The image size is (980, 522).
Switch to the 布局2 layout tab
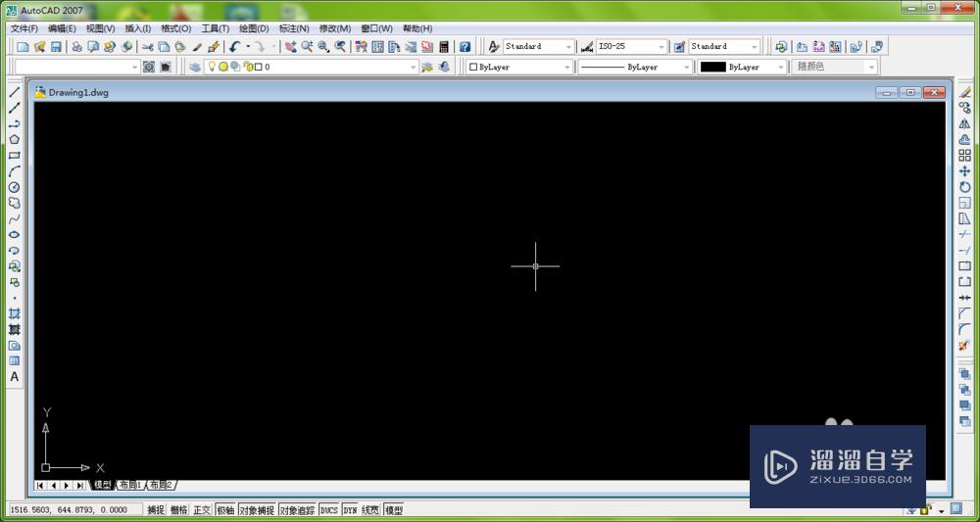tap(161, 485)
